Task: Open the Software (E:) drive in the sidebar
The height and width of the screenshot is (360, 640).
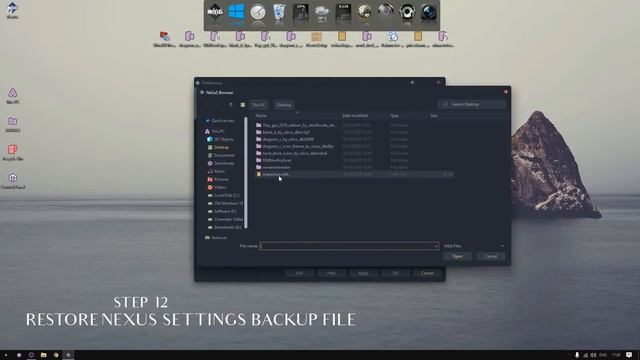Action: (x=222, y=211)
